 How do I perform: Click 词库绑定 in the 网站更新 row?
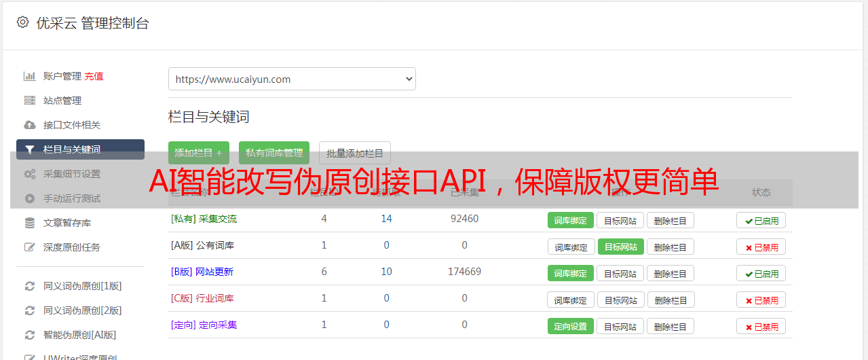571,273
